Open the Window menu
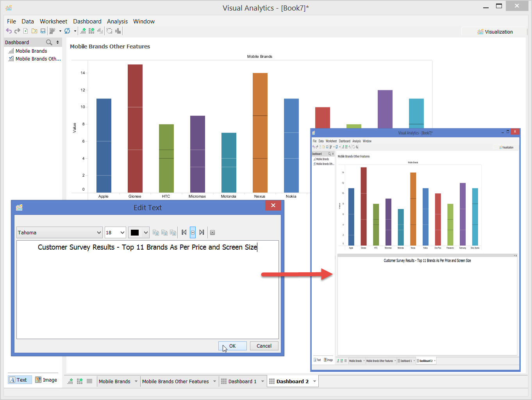The width and height of the screenshot is (532, 400). click(x=144, y=21)
